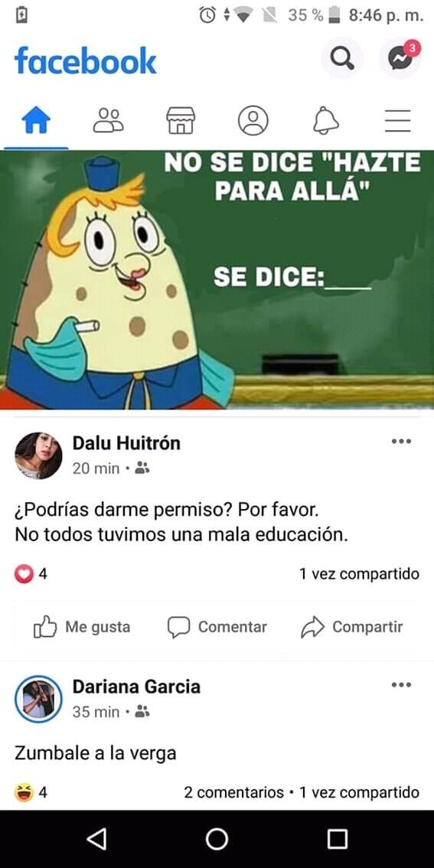Open the Profile tab icon

coord(253,121)
